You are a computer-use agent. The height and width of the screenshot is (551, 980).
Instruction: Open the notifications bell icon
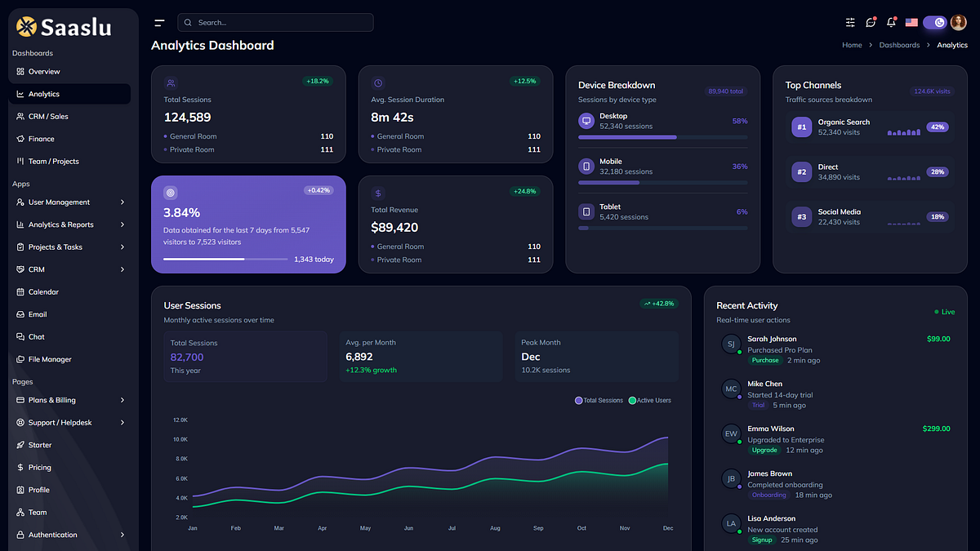891,23
